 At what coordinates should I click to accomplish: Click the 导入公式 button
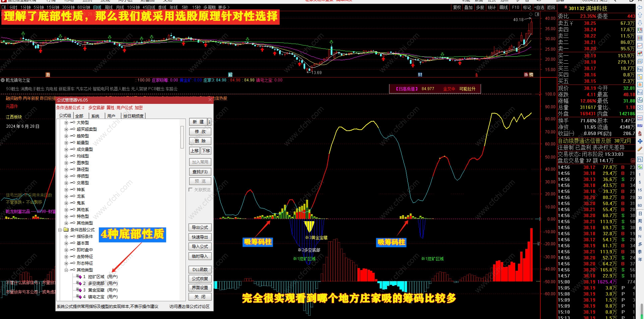(200, 246)
